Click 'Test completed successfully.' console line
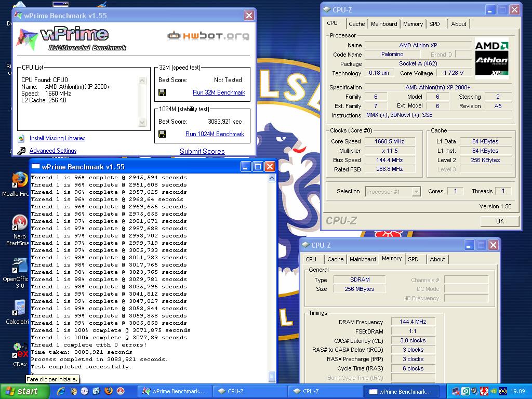Viewport: 532px width, 399px height. point(81,367)
